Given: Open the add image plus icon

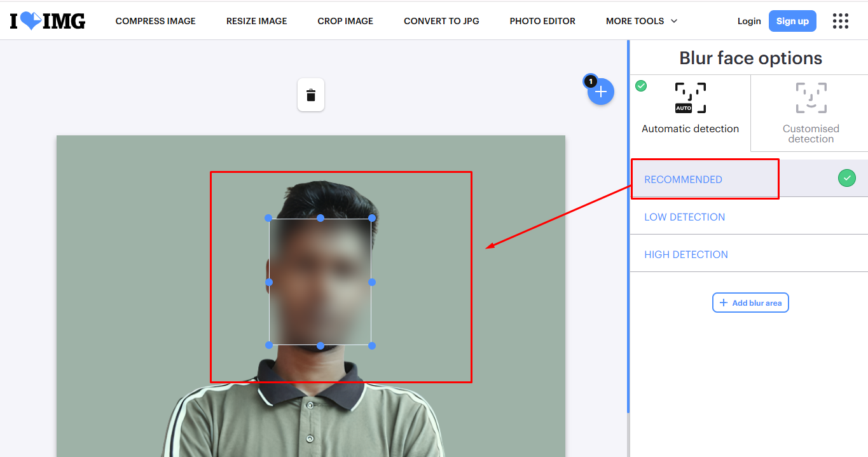Looking at the screenshot, I should pyautogui.click(x=600, y=92).
